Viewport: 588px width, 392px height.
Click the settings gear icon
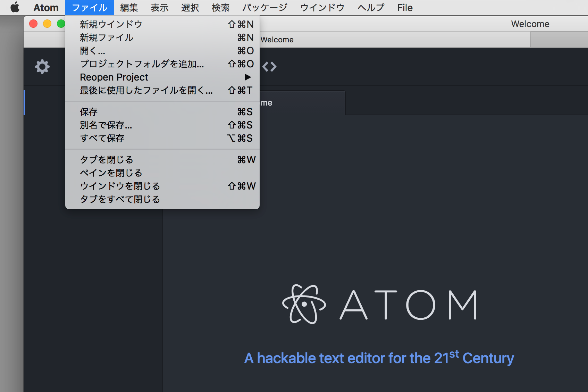click(42, 67)
